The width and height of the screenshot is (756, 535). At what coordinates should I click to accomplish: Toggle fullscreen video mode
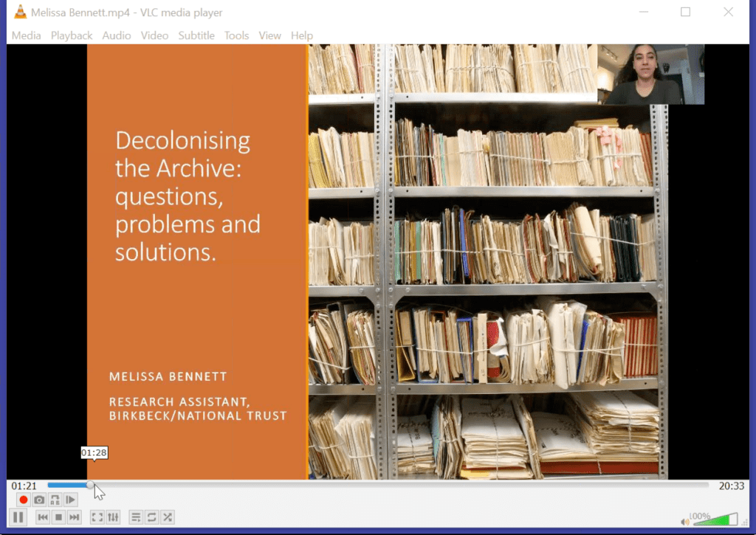[97, 517]
